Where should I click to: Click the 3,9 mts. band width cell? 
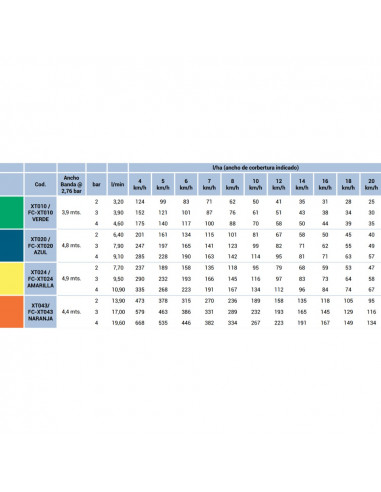71,212
